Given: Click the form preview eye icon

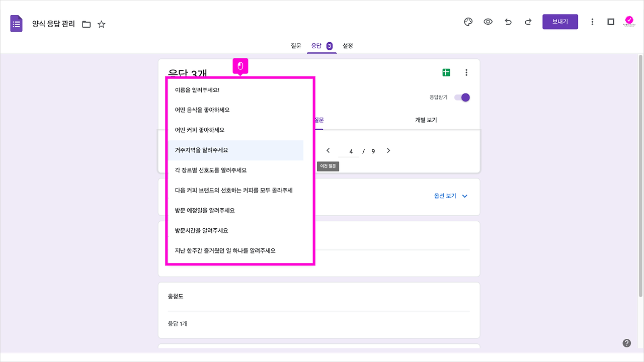Looking at the screenshot, I should coord(488,22).
